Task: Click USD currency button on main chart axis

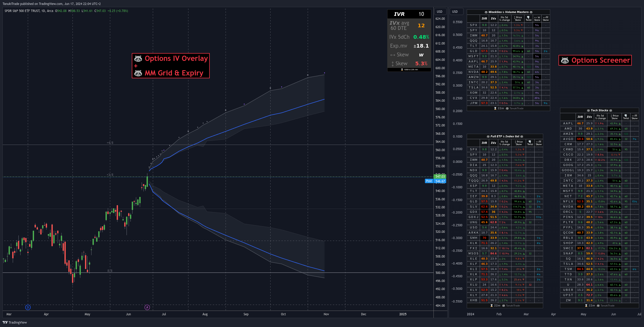Action: [x=440, y=11]
